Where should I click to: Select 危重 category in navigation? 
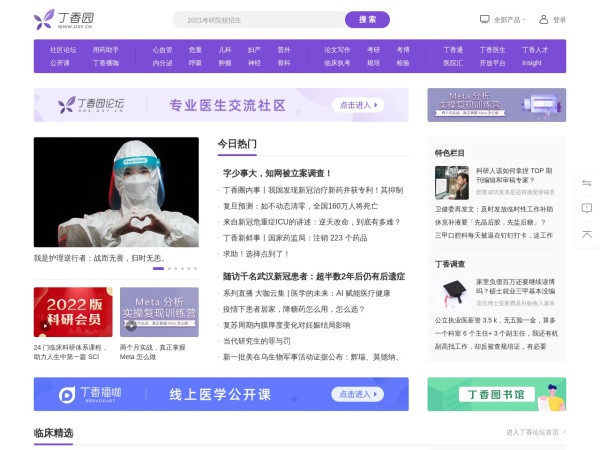tap(195, 50)
